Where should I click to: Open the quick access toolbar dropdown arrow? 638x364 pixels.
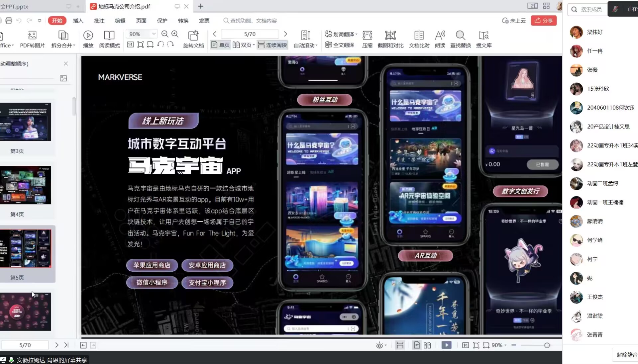click(40, 21)
